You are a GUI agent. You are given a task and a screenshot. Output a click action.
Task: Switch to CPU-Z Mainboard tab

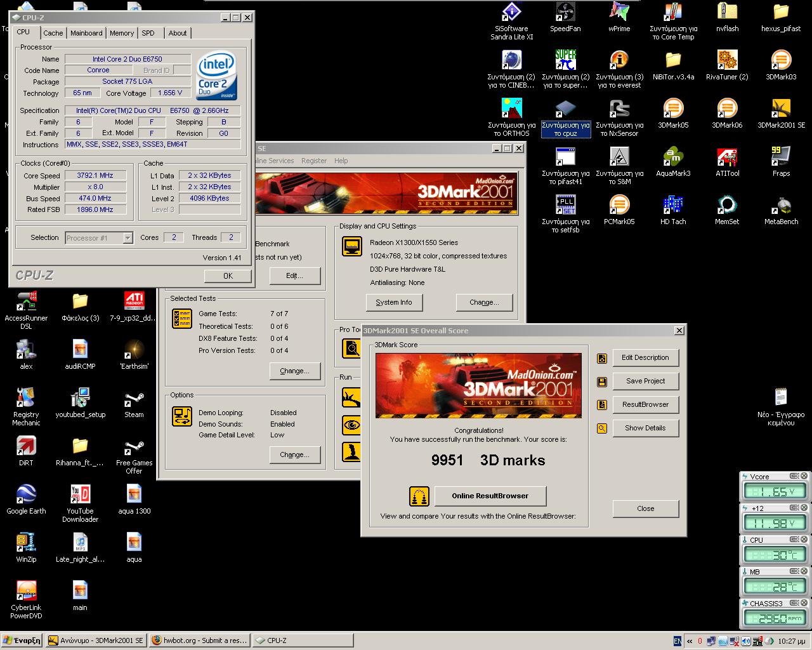(x=86, y=33)
